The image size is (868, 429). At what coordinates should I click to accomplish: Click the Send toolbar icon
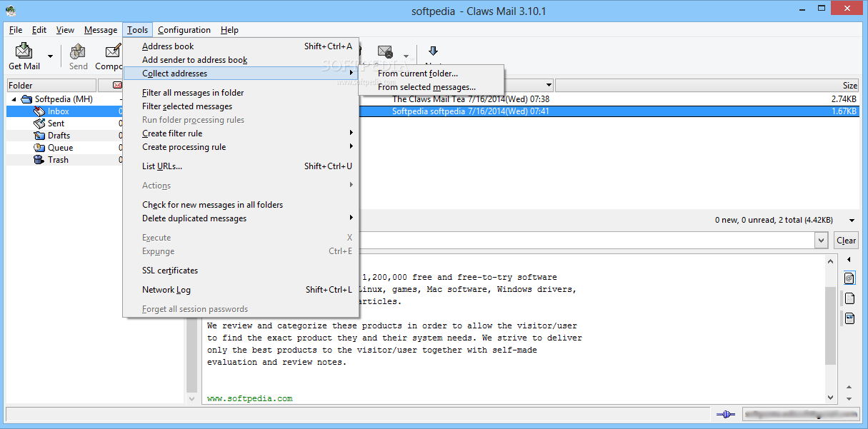coord(78,51)
